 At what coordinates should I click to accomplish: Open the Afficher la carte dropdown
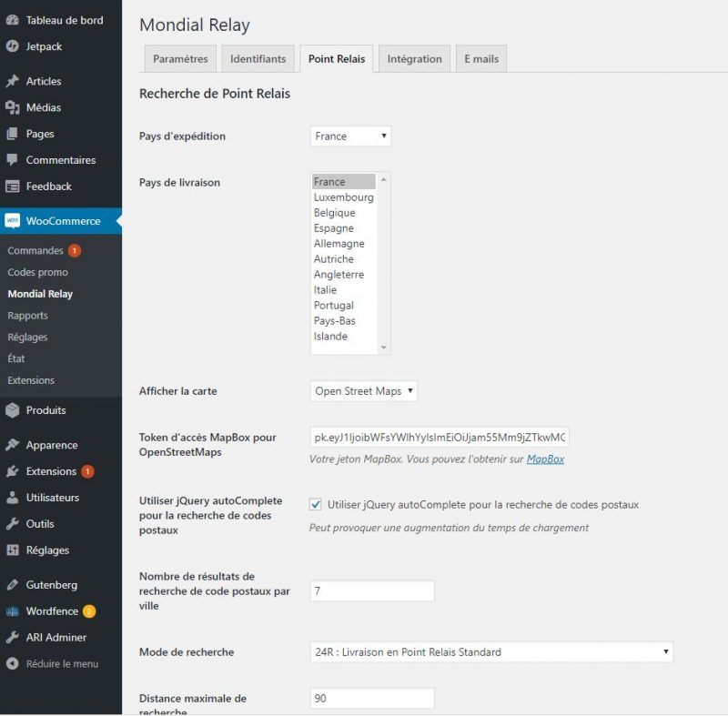[x=363, y=390]
